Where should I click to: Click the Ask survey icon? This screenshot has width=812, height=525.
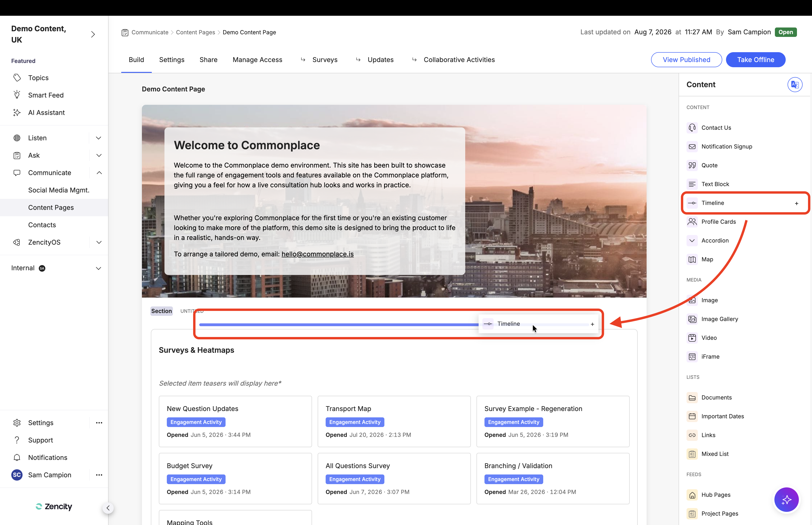click(x=17, y=155)
